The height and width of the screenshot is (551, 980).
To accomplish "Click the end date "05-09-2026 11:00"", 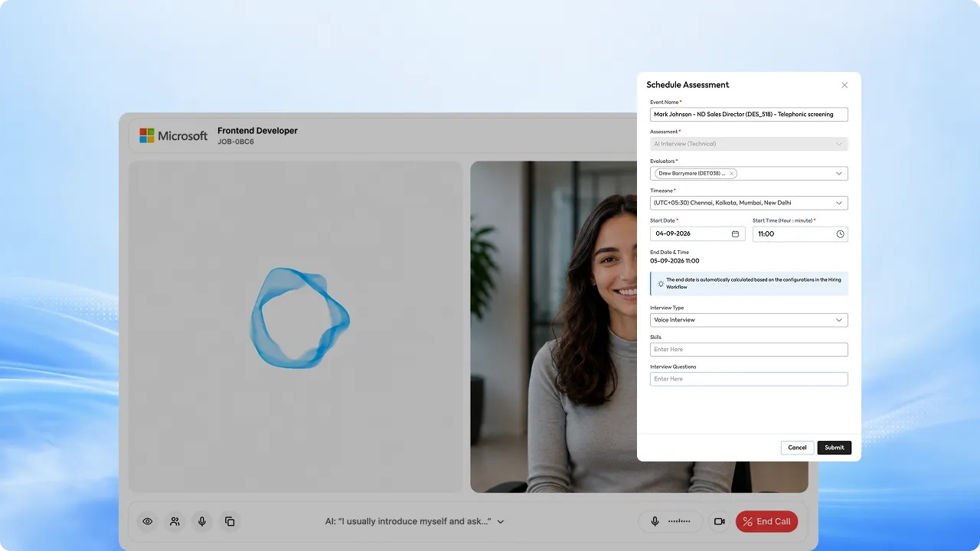I will coord(675,261).
